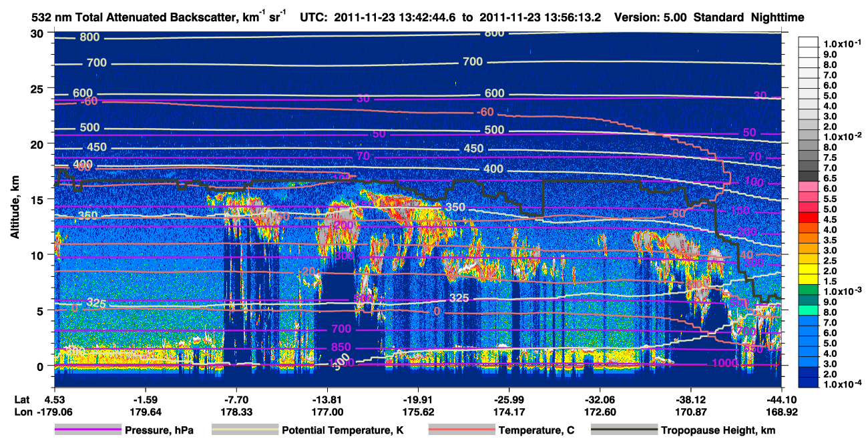
Task: Click the yellow color bar swatch beside 1.5
Action: coord(810,281)
